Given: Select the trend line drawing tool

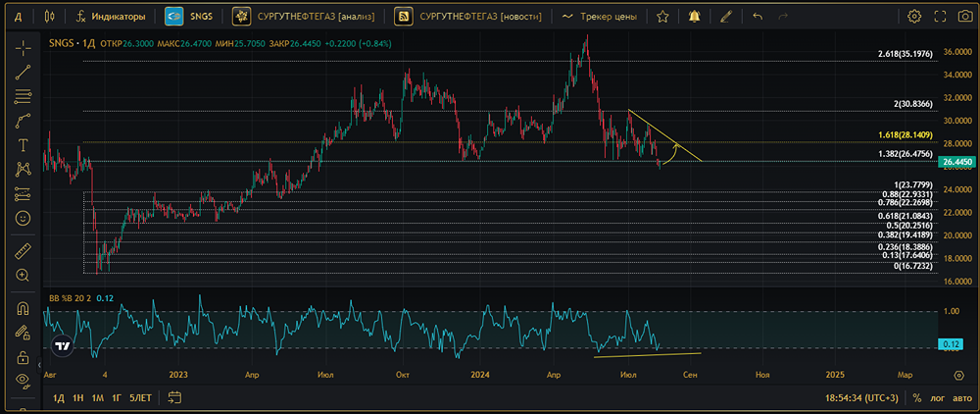Looking at the screenshot, I should coord(24,72).
